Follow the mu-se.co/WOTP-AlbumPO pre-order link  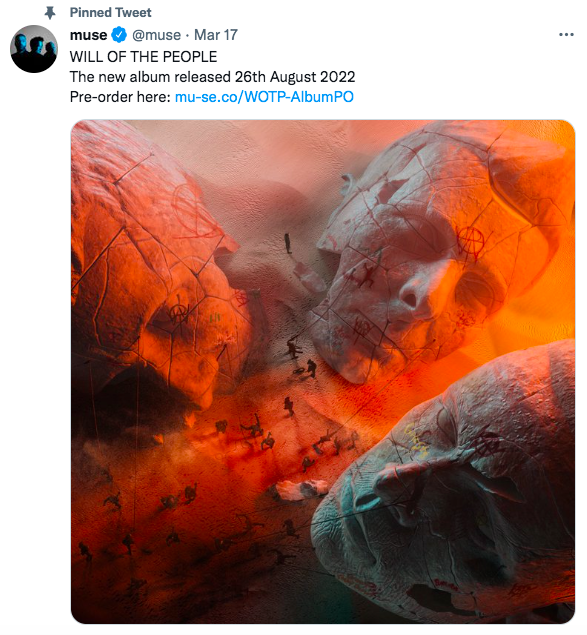(264, 97)
